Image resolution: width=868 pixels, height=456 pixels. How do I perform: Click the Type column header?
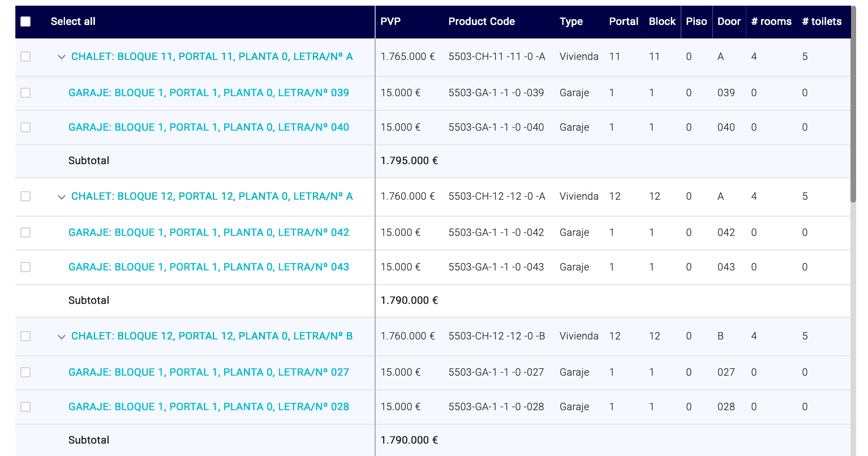[x=571, y=21]
